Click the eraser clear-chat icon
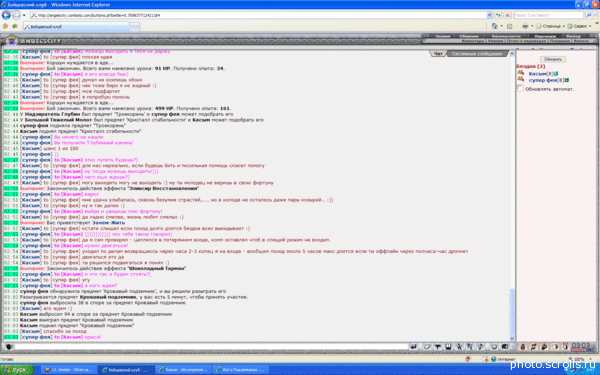This screenshot has height=375, width=600. click(427, 347)
